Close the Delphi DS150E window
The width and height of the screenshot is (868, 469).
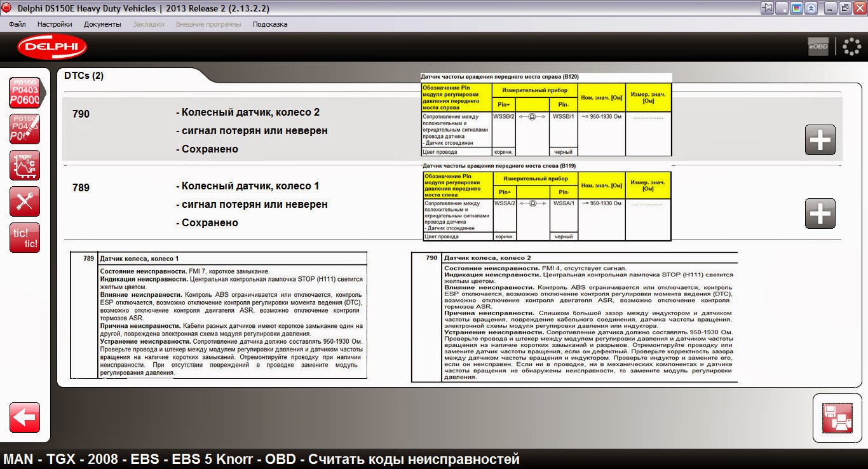(x=858, y=8)
